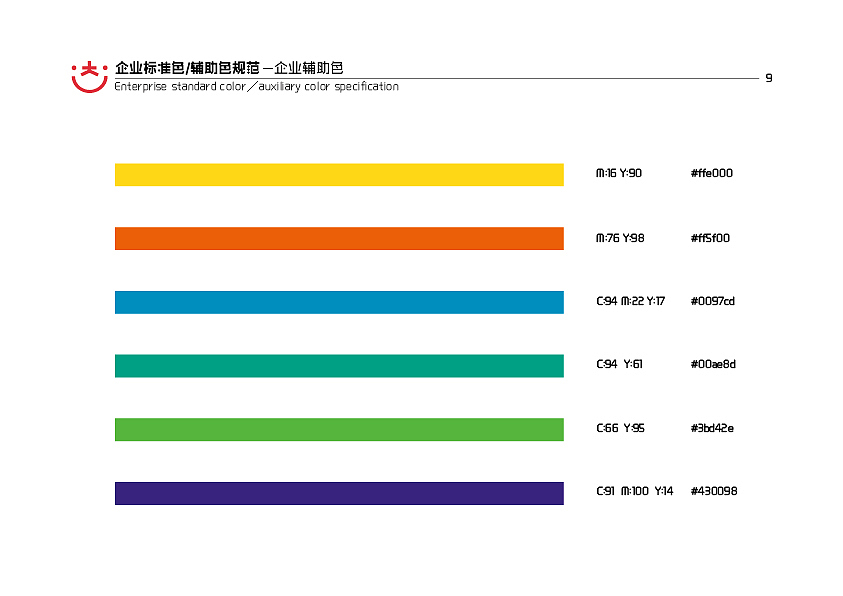Click the M:76 Y:98 color value text
This screenshot has height=596, width=843.
pos(618,238)
